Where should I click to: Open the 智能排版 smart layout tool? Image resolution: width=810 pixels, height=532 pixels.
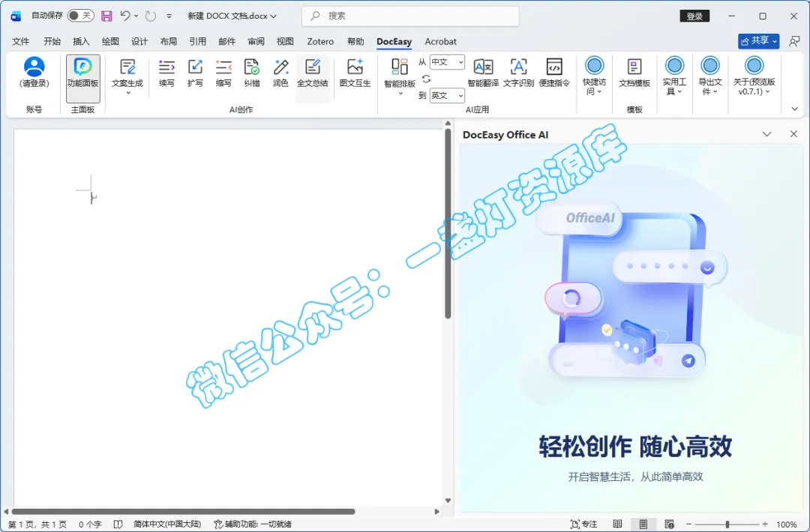(399, 77)
